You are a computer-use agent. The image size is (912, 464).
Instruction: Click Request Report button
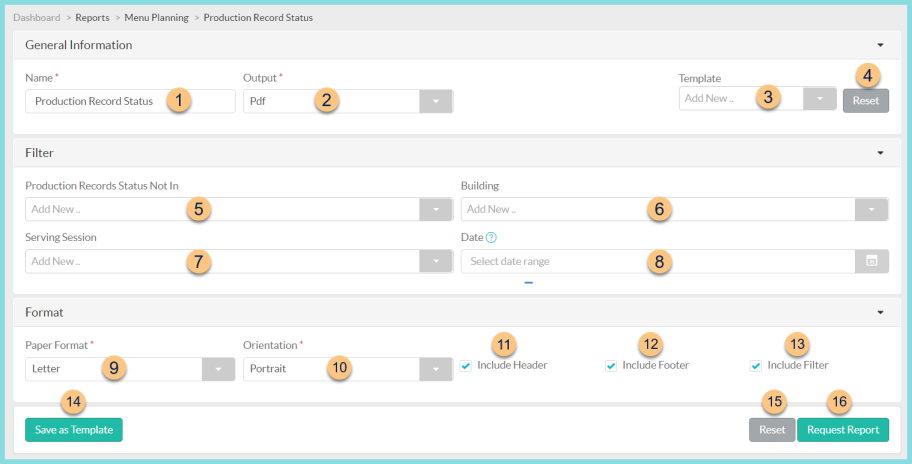(843, 430)
